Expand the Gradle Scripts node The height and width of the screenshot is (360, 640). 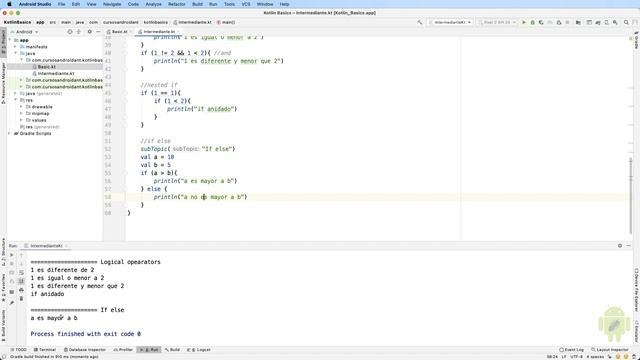tap(10, 133)
